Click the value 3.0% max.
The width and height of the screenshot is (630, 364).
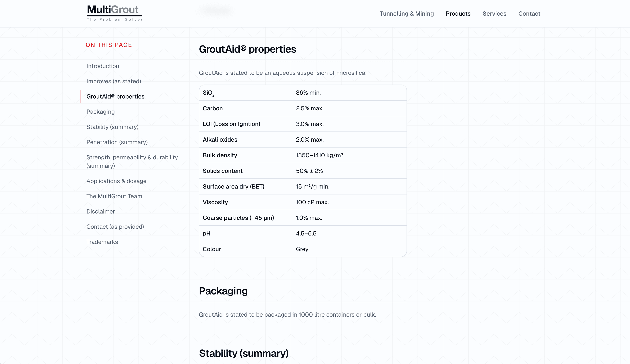tap(310, 124)
